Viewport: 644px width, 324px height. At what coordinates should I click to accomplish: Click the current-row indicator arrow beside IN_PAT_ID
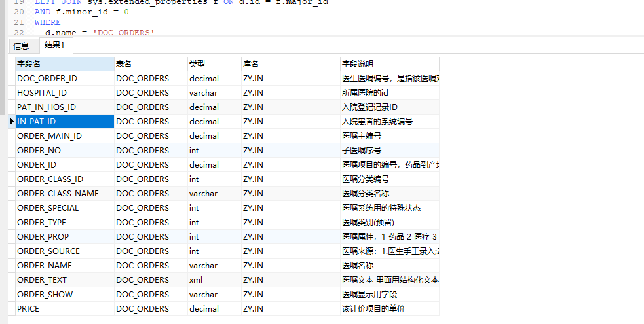click(x=12, y=121)
